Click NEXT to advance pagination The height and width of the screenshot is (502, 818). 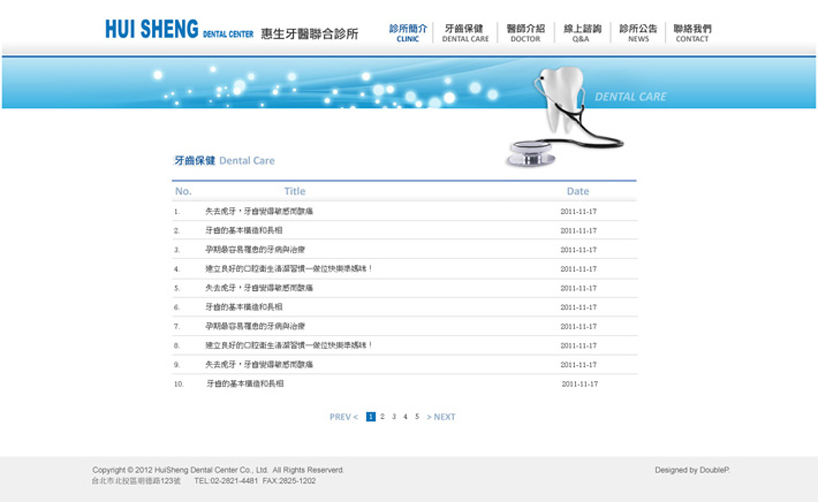coord(441,417)
